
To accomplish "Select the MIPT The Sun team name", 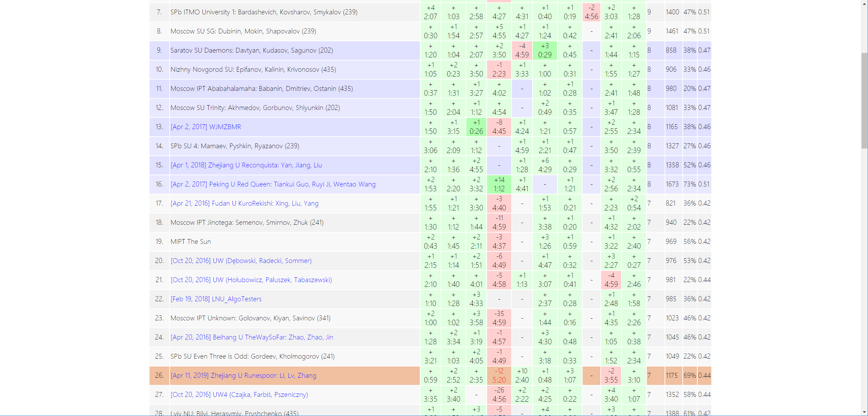I will tap(190, 241).
